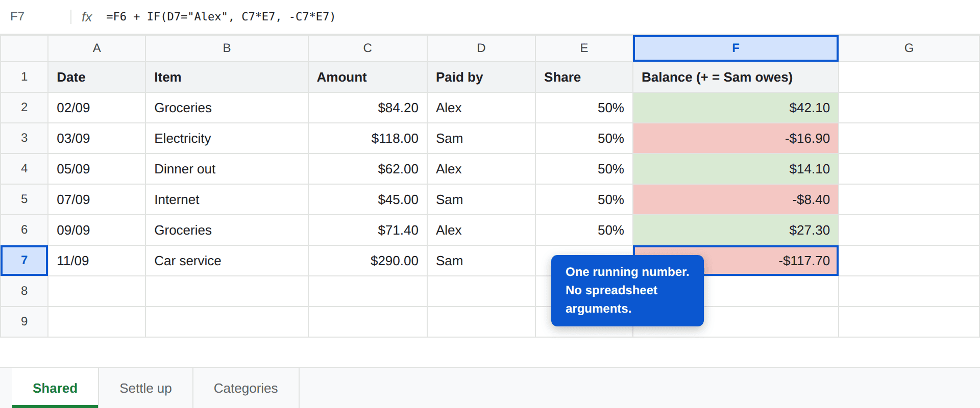980x408 pixels.
Task: Switch to the Settle up tab
Action: [145, 388]
